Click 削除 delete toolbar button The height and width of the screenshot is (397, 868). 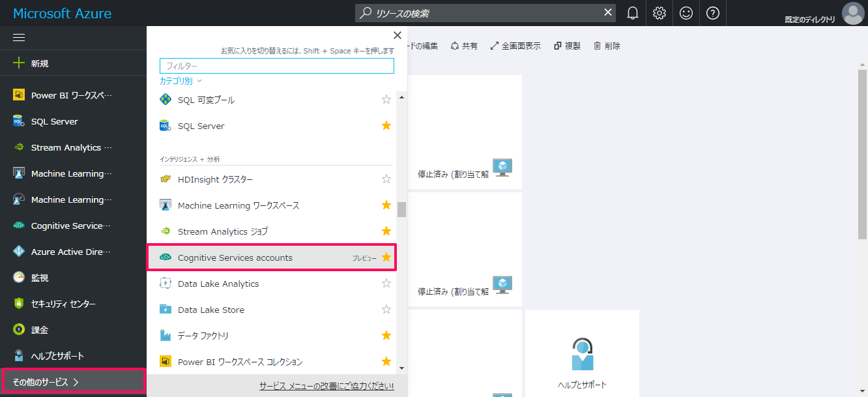point(607,46)
